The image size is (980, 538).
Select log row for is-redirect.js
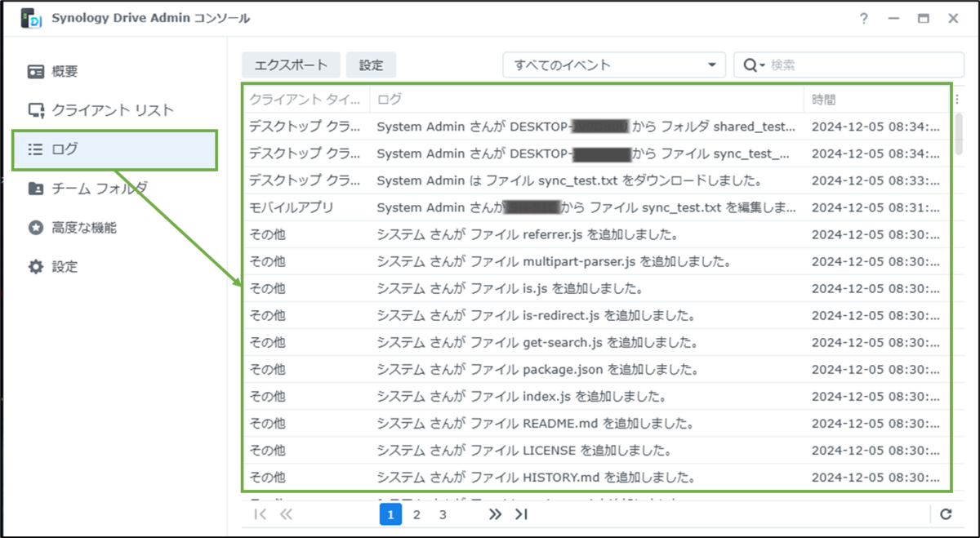597,315
